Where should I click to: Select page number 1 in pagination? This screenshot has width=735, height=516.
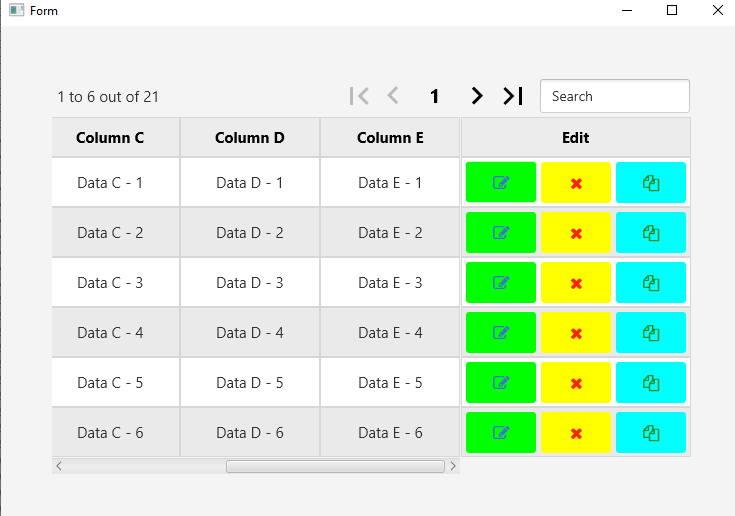click(x=435, y=97)
